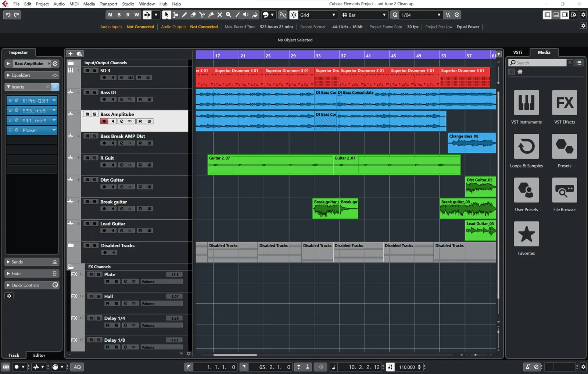Open the Bar grid type dropdown

[x=364, y=15]
